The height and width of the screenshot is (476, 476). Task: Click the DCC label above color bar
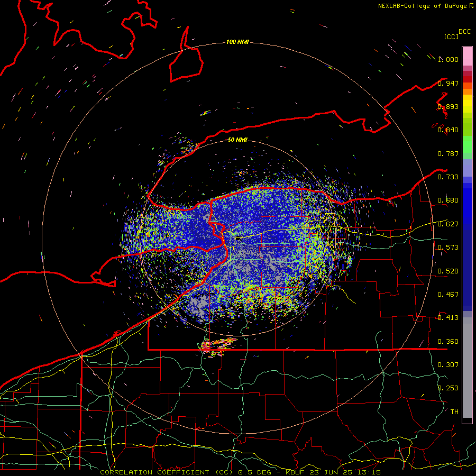pyautogui.click(x=465, y=32)
